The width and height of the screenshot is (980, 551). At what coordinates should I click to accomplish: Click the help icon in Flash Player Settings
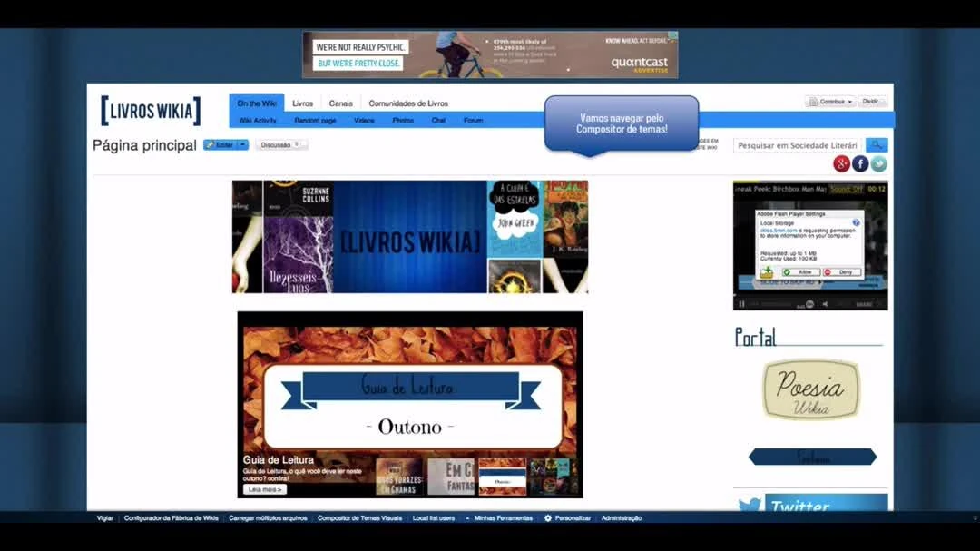(856, 222)
